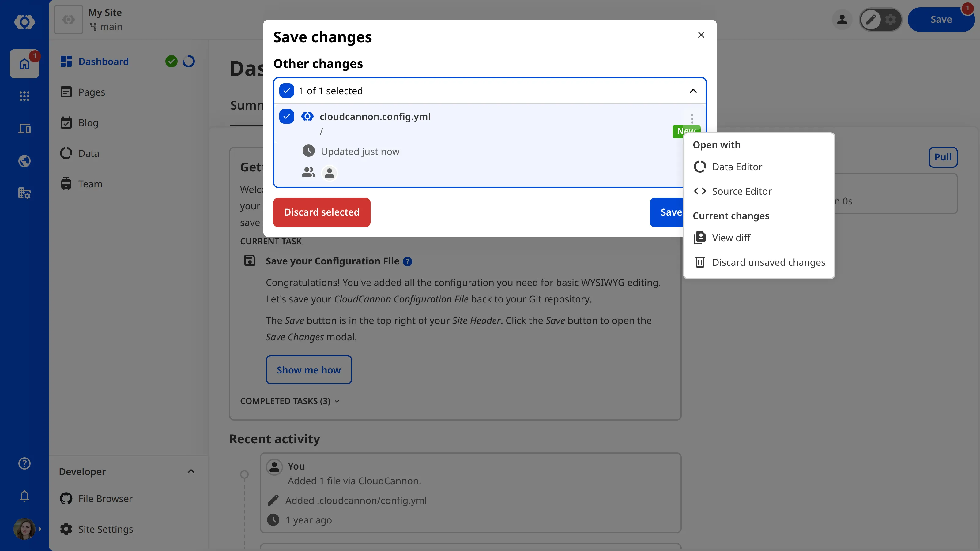Open the help question mark icon in left rail
Image resolution: width=980 pixels, height=551 pixels.
tap(24, 463)
